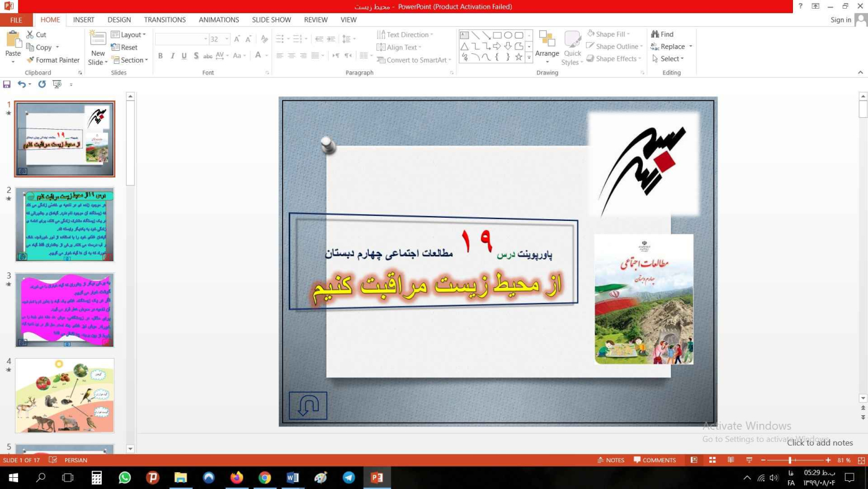Select slide 4 thumbnail with animals
Viewport: 868px width, 489px height.
coord(64,395)
